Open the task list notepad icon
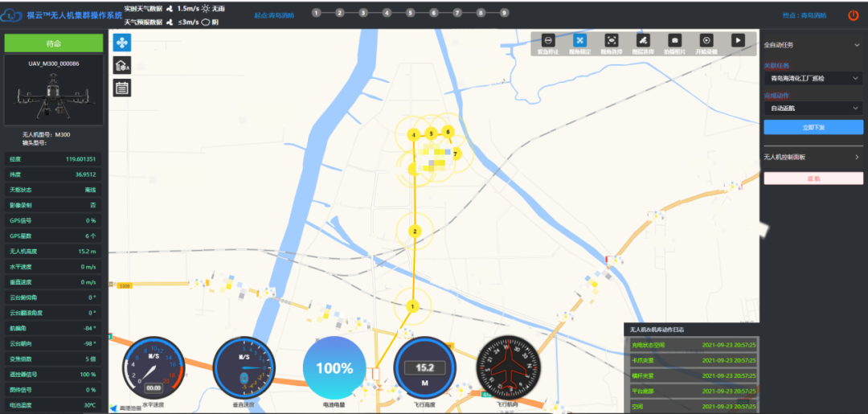 point(122,88)
